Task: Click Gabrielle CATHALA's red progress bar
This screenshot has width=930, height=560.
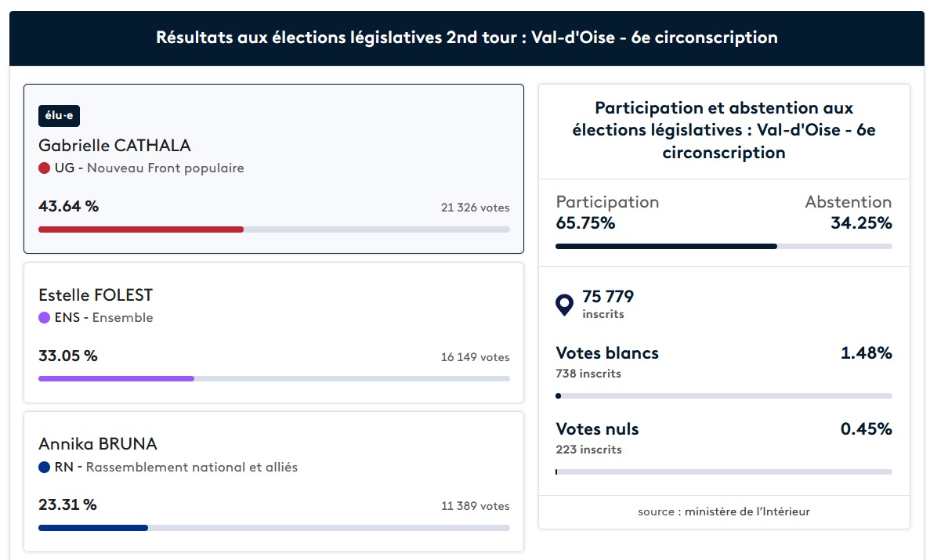Action: click(x=141, y=229)
